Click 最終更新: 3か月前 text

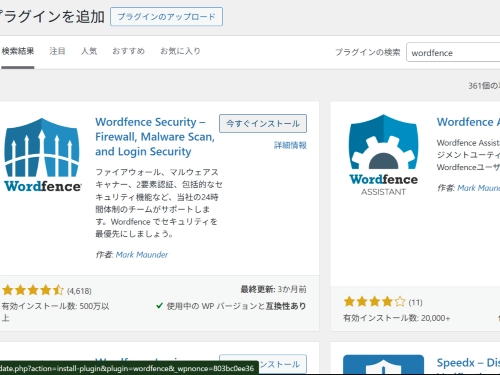[273, 289]
